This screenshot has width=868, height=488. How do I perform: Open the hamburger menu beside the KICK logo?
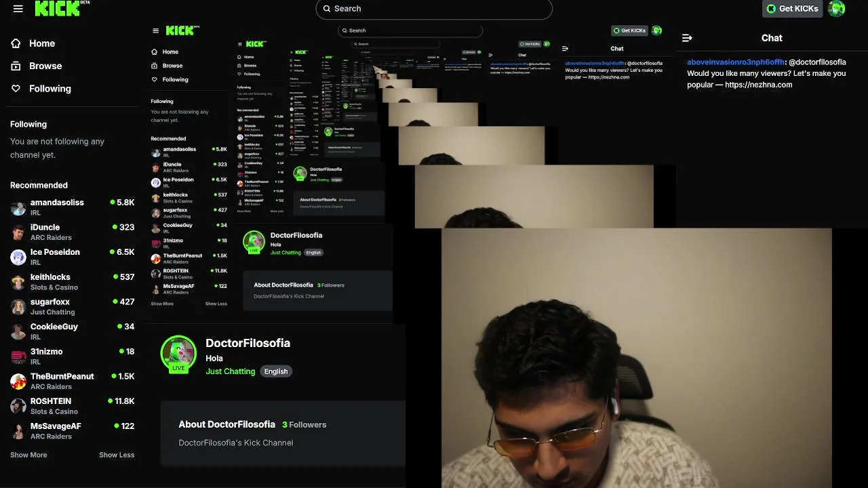pos(18,9)
